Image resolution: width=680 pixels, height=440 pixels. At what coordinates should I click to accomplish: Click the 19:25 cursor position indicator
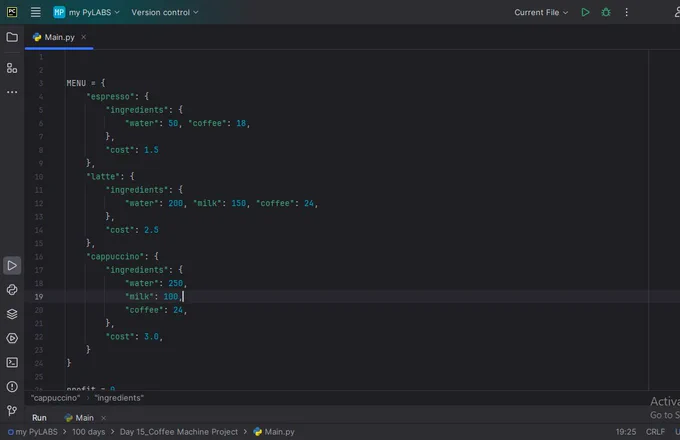click(626, 432)
